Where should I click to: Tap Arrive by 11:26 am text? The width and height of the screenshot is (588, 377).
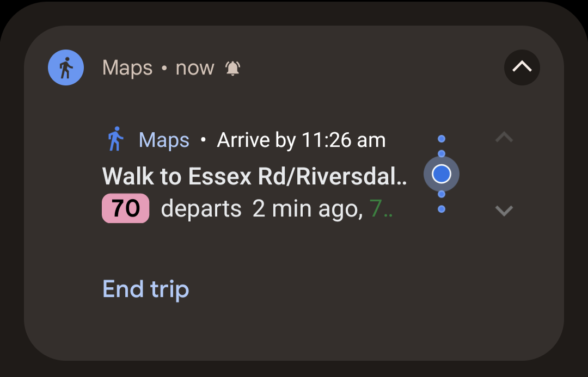[301, 140]
